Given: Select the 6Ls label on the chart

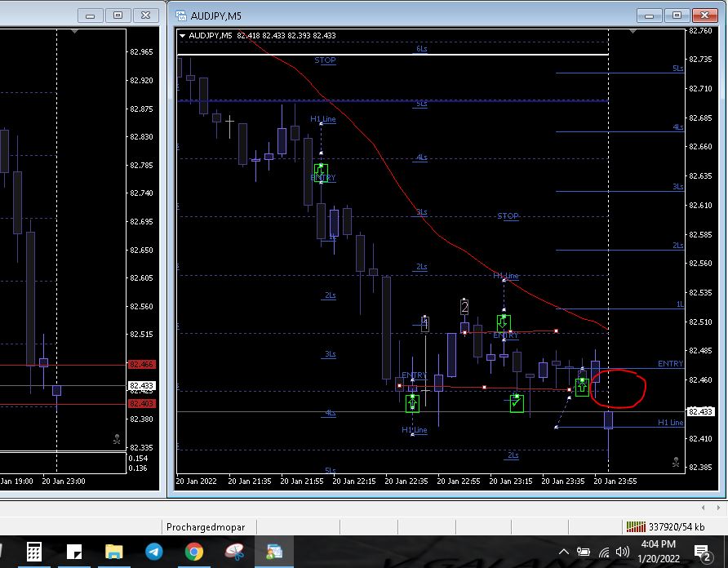Looking at the screenshot, I should (422, 49).
